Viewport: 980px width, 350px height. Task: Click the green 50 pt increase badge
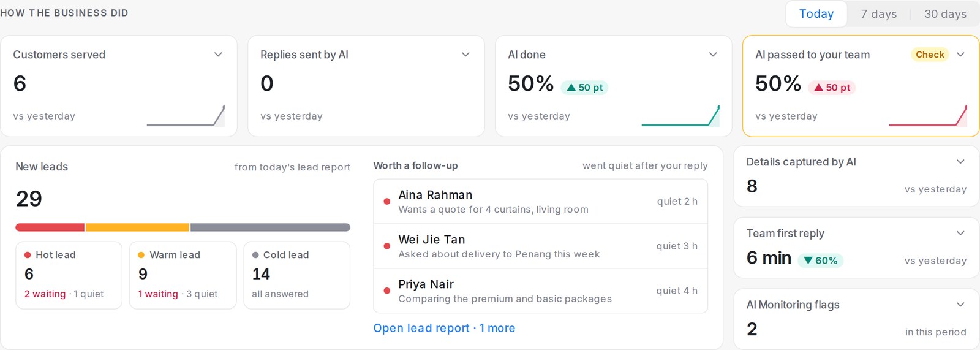point(584,88)
